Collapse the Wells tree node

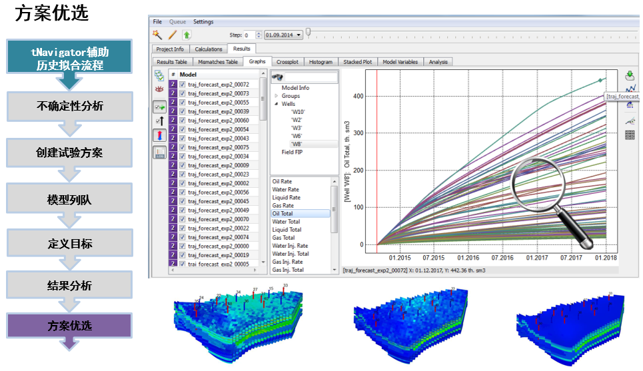click(x=276, y=104)
